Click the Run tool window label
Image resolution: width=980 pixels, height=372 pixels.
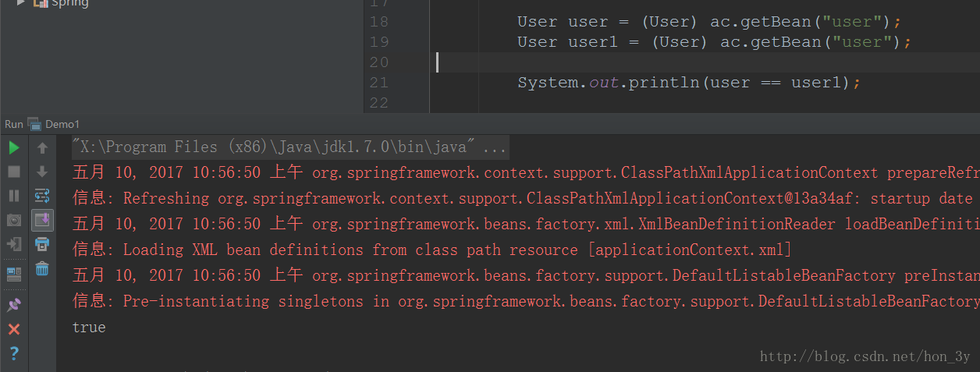coord(14,124)
